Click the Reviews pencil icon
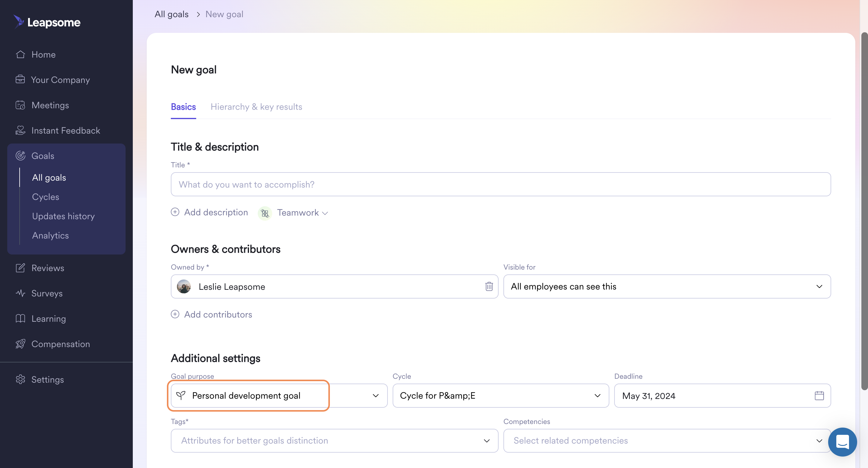Viewport: 868px width, 468px height. 20,268
